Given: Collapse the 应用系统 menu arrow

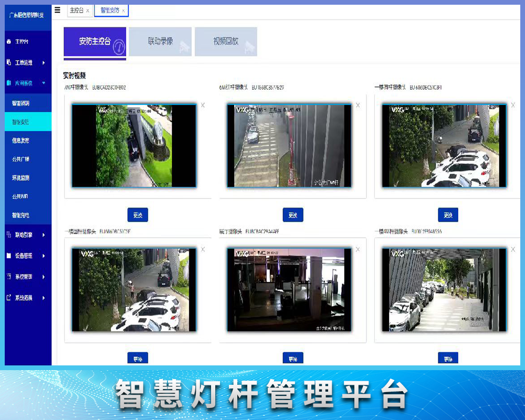Looking at the screenshot, I should 44,83.
